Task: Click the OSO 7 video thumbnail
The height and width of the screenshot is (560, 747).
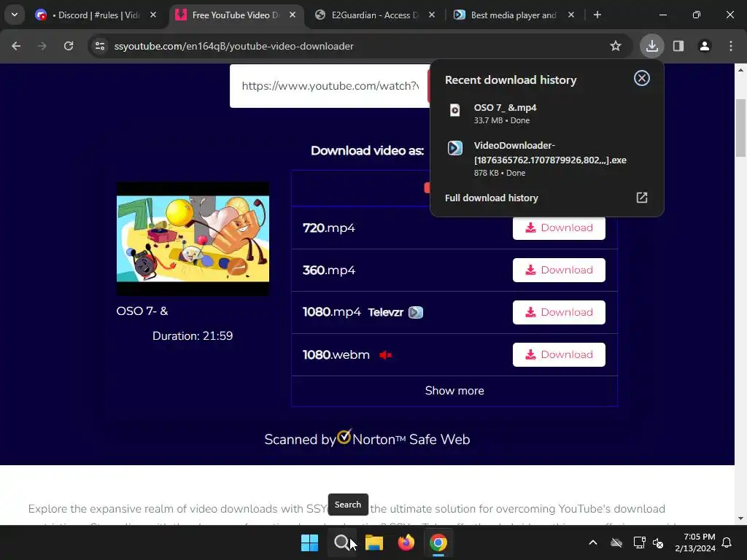Action: 193,238
